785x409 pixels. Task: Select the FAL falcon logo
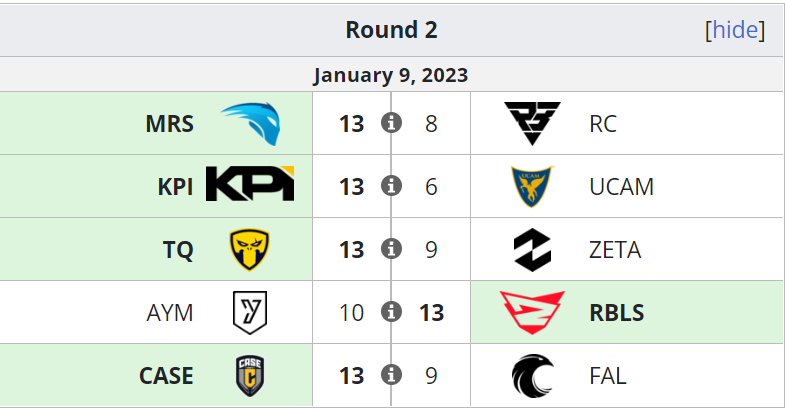coord(532,375)
